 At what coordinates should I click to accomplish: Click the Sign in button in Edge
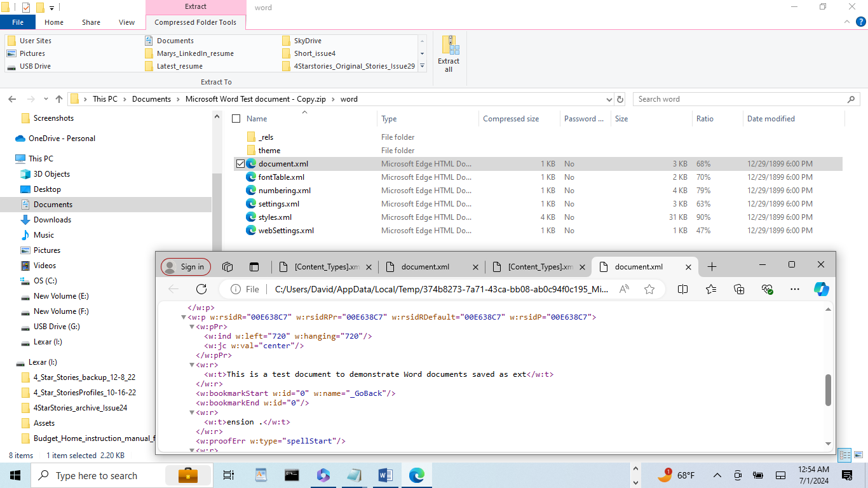point(186,267)
